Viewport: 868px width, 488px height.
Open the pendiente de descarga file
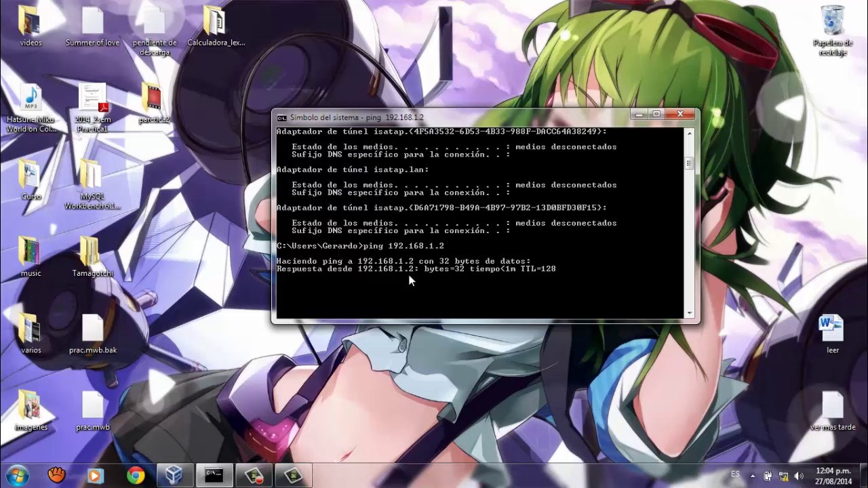[x=154, y=31]
